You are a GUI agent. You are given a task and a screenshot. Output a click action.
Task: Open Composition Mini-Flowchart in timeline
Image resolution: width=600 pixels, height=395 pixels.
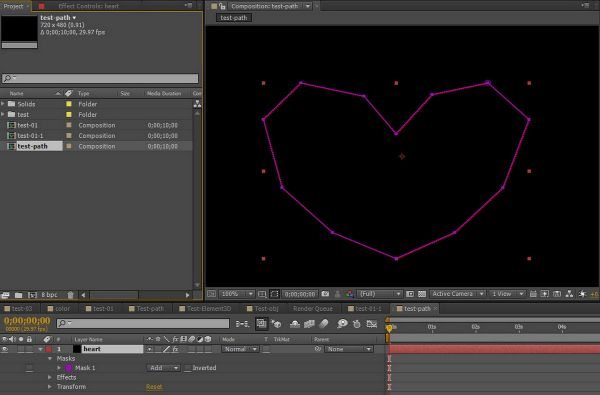click(x=242, y=324)
